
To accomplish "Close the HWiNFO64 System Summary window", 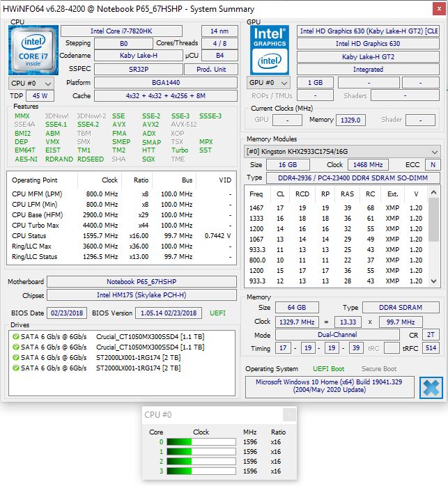I will click(x=439, y=9).
